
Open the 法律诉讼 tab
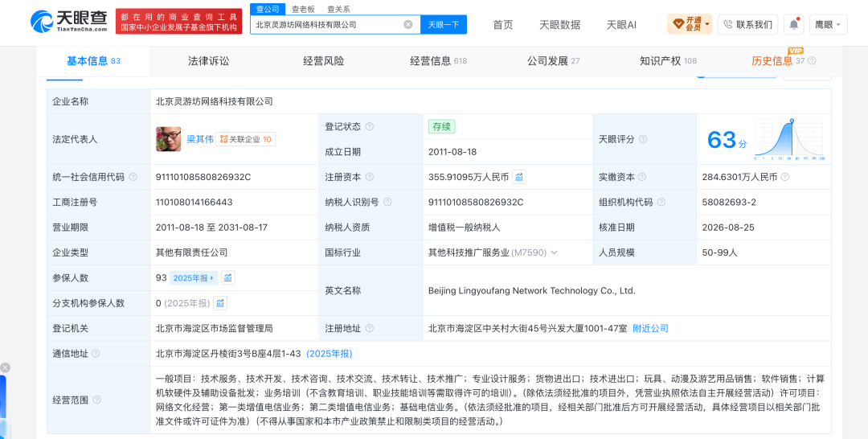[x=209, y=61]
